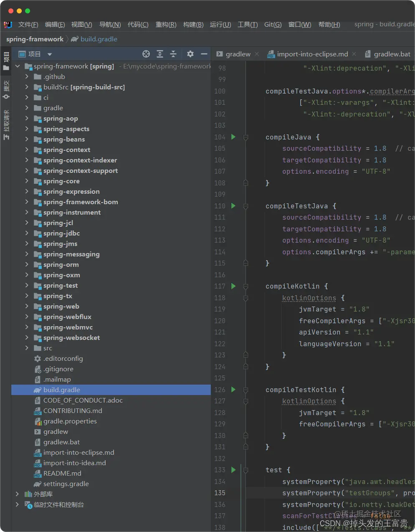Screen dimensions: 415x532
Task: Open the Refactor menu
Action: pos(166,25)
